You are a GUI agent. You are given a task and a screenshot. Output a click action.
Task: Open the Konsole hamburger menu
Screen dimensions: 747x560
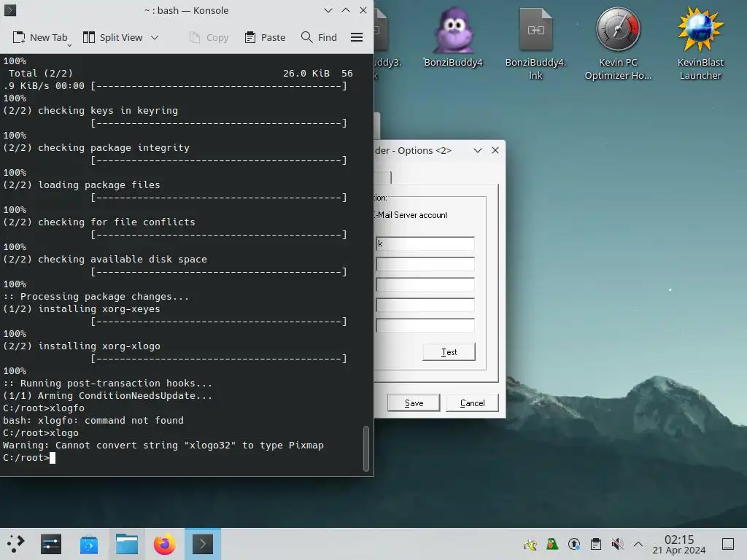(x=357, y=37)
